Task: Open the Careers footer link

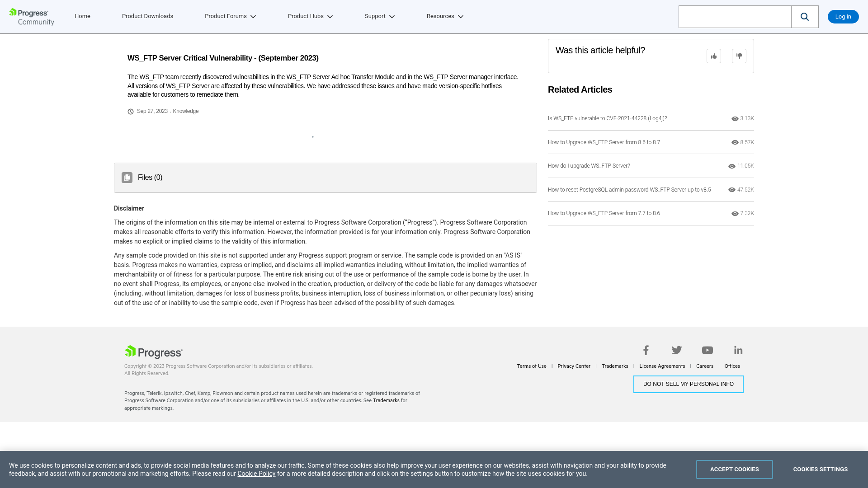Action: (x=704, y=366)
